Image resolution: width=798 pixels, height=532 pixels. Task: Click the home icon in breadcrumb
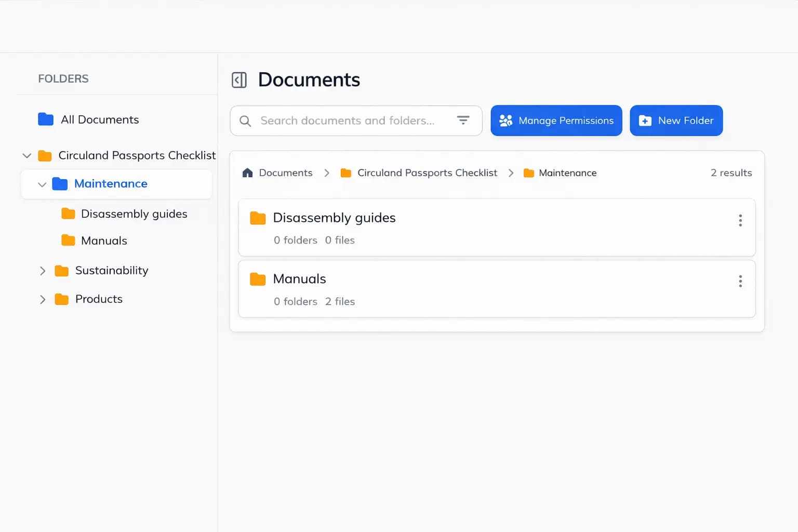point(247,173)
